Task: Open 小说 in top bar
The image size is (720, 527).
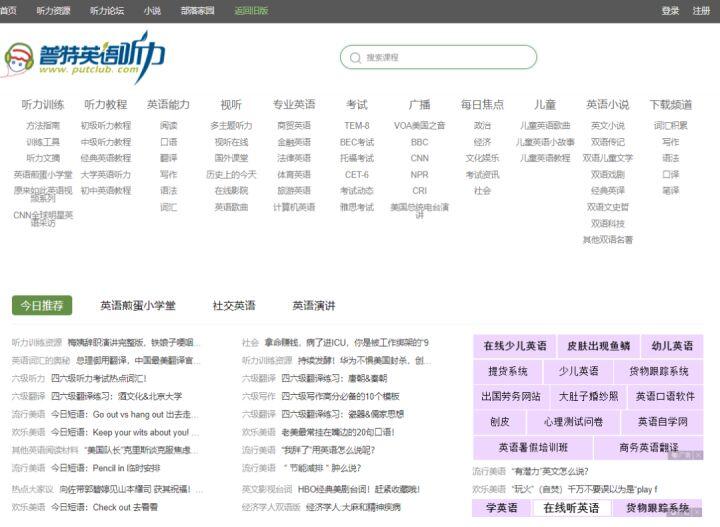Action: click(x=152, y=11)
